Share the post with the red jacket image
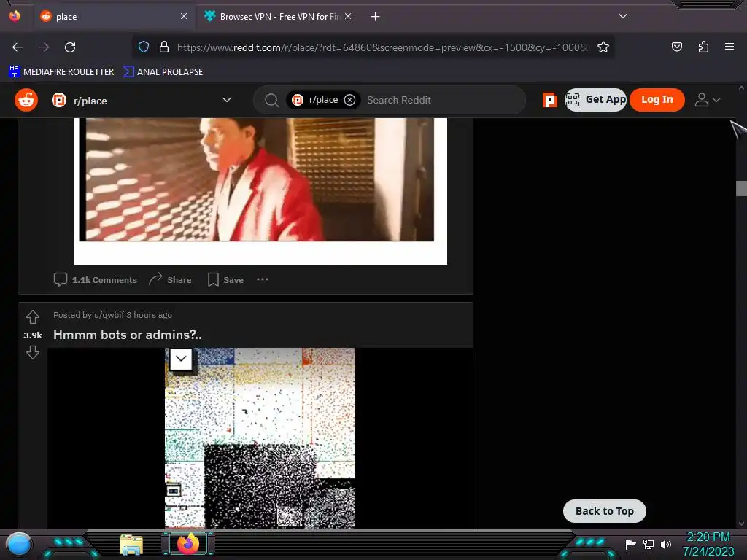 coord(170,279)
